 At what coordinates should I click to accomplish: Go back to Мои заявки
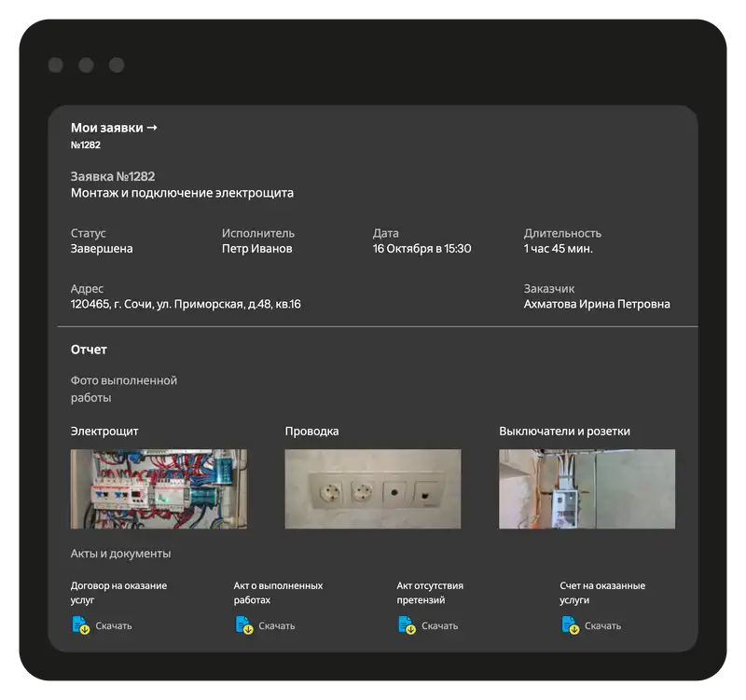pyautogui.click(x=114, y=128)
